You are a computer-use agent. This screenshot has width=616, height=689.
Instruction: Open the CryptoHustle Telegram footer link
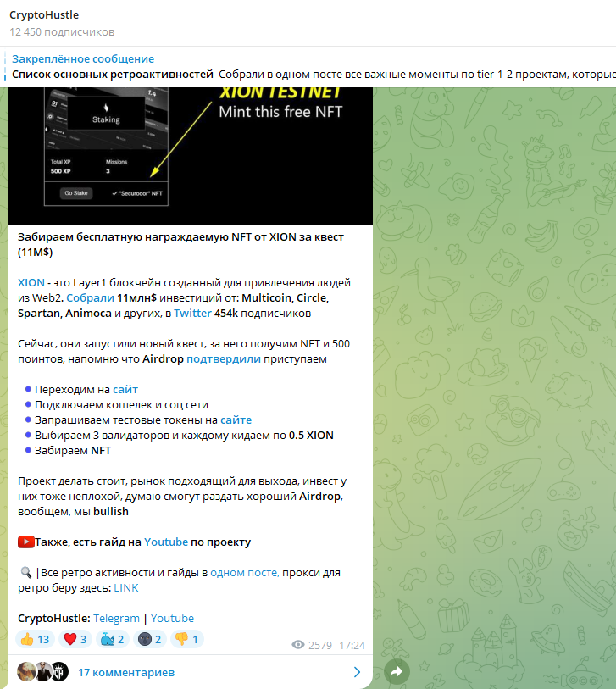(116, 619)
